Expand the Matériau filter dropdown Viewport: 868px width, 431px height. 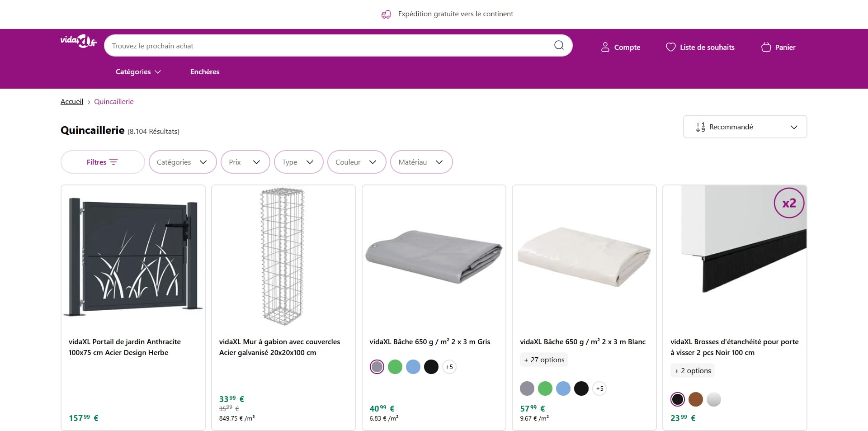[x=421, y=162]
